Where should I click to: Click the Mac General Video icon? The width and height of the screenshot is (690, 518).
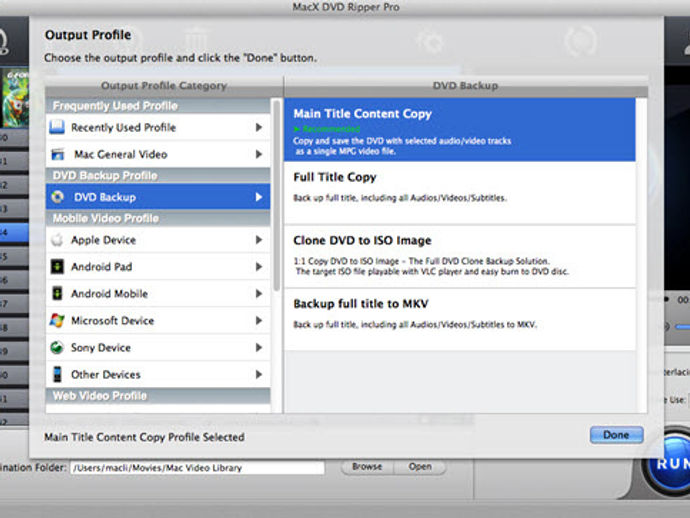pos(58,154)
